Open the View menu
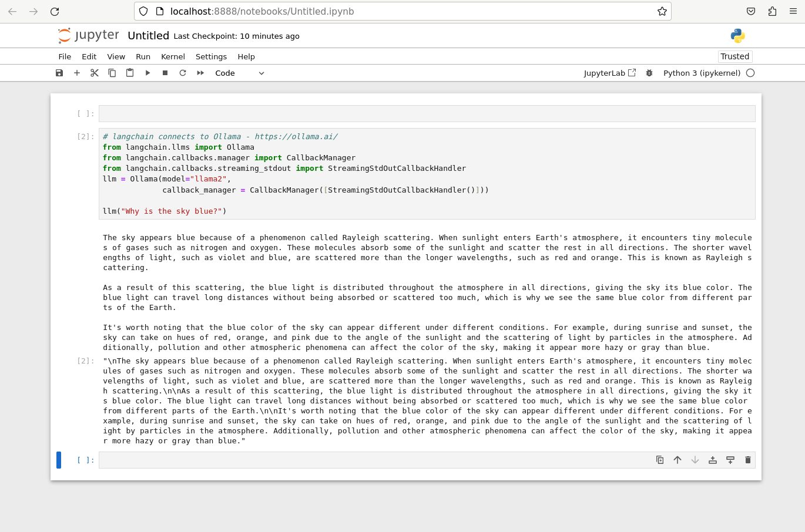This screenshot has height=532, width=805. [x=116, y=56]
